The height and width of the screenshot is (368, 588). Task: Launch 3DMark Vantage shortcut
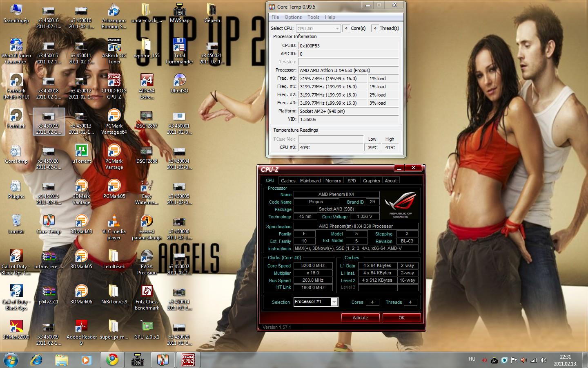81,192
